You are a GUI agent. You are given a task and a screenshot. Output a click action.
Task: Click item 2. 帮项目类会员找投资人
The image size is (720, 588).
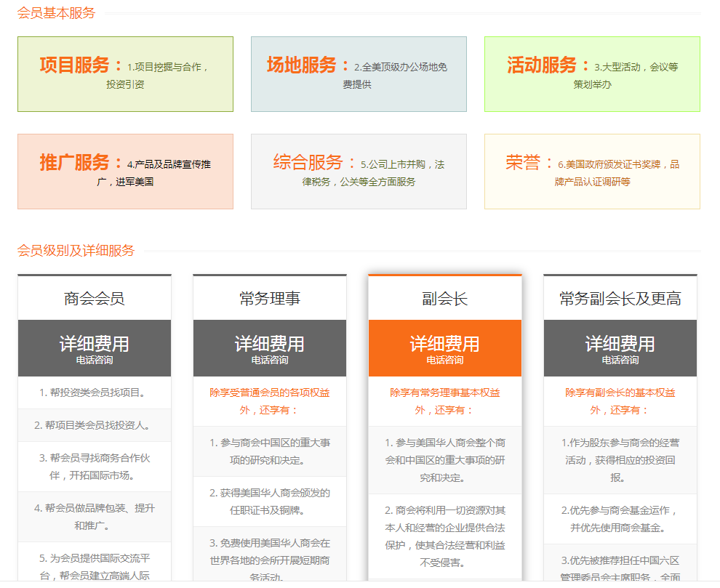tap(94, 425)
